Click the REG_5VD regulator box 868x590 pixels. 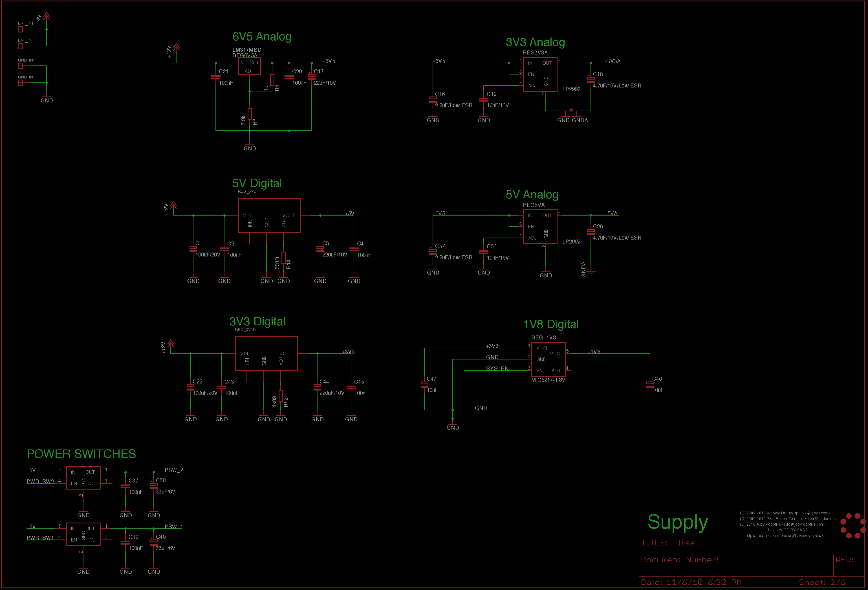click(x=269, y=215)
